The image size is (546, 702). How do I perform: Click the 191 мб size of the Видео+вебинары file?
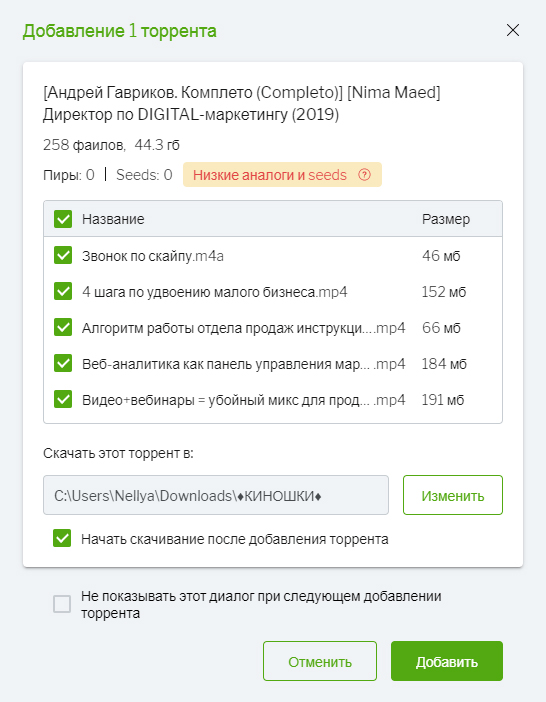point(443,399)
